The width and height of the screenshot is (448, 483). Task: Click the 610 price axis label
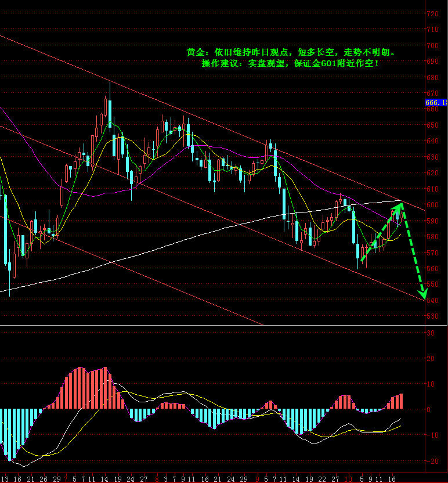[x=432, y=189]
